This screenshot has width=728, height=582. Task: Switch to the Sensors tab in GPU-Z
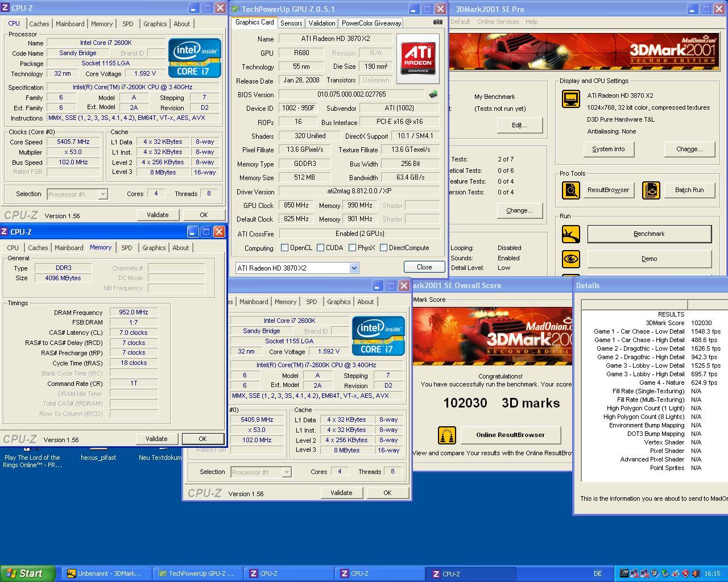[x=291, y=23]
